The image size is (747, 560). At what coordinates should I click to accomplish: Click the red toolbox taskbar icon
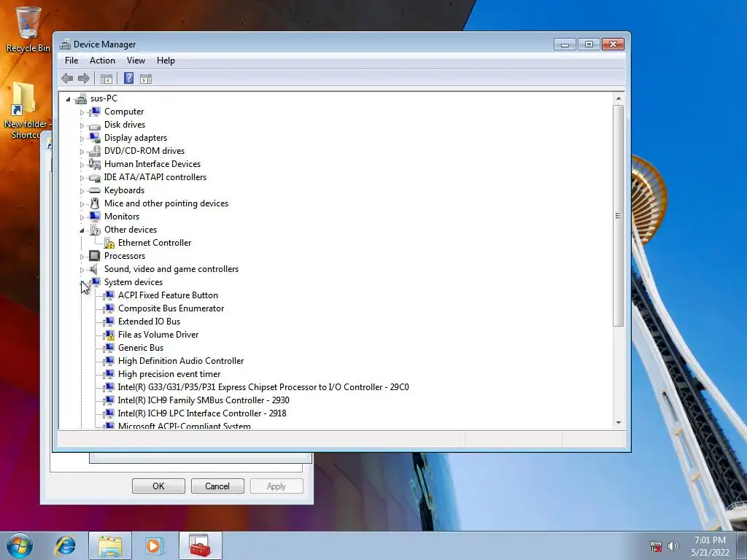[x=200, y=545]
